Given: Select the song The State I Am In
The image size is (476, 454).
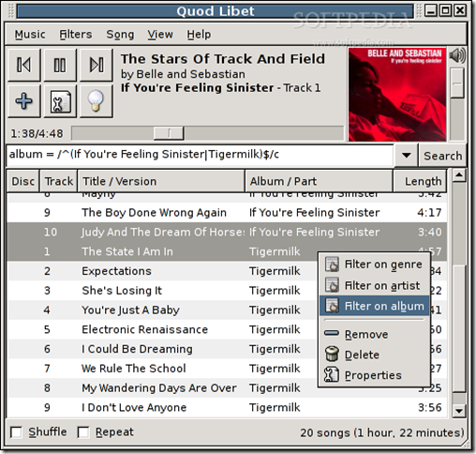Looking at the screenshot, I should (227, 251).
